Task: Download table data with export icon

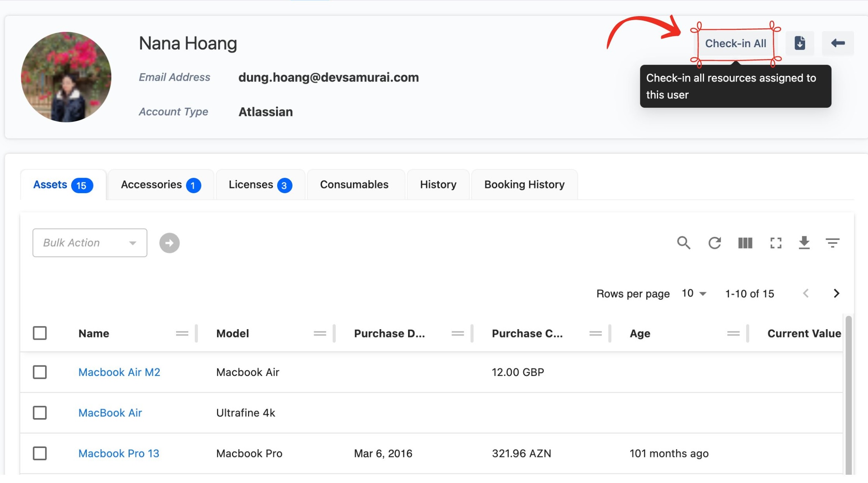Action: [804, 243]
